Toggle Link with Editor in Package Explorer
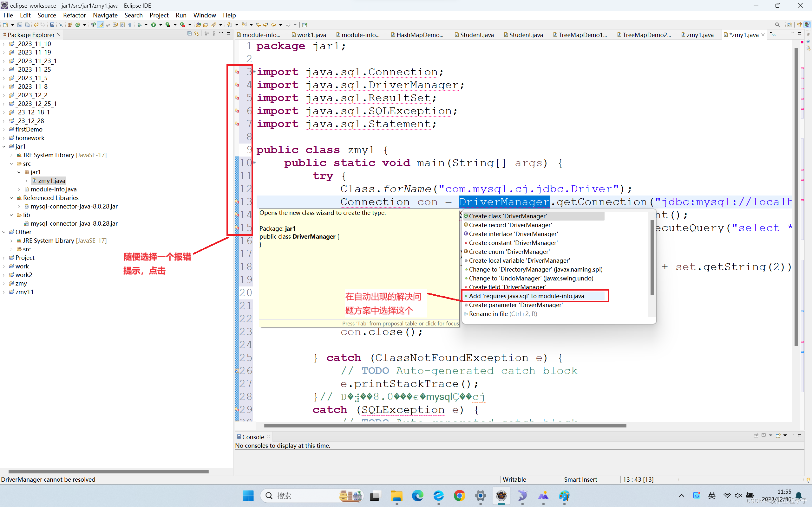This screenshot has width=812, height=507. [197, 34]
